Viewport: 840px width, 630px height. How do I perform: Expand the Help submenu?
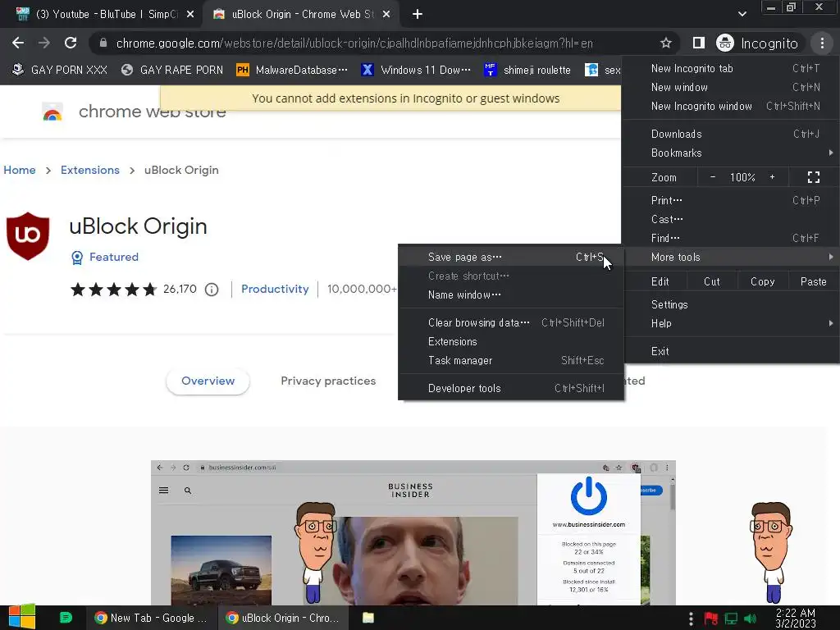pyautogui.click(x=731, y=323)
